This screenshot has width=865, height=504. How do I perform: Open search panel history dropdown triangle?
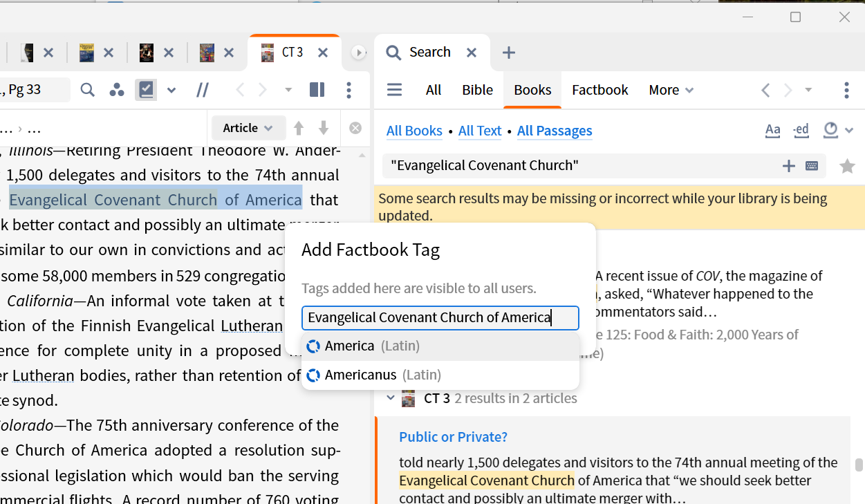click(x=808, y=90)
